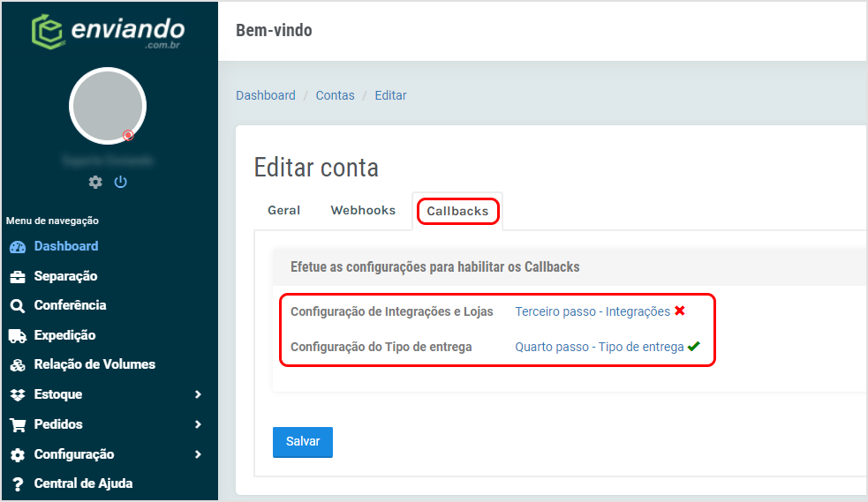Click the Salvar button
The height and width of the screenshot is (502, 868).
coord(303,442)
